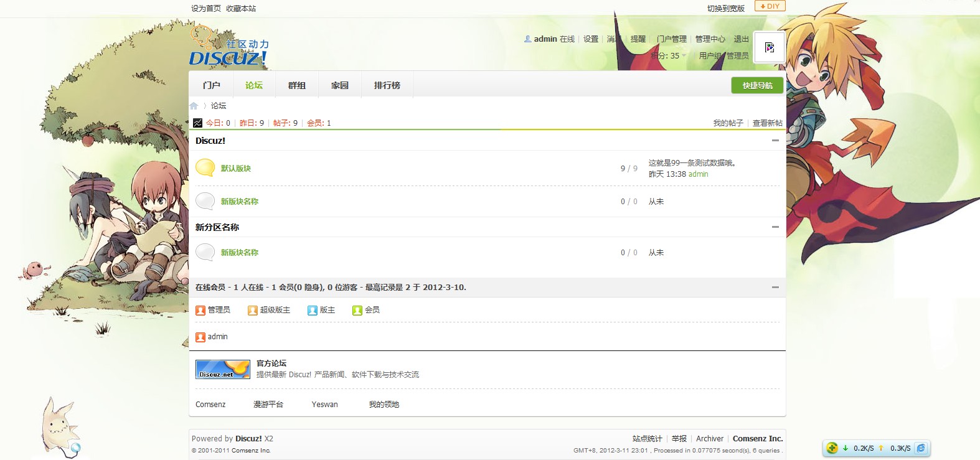Open the 漫游平台 friend link

pos(268,405)
